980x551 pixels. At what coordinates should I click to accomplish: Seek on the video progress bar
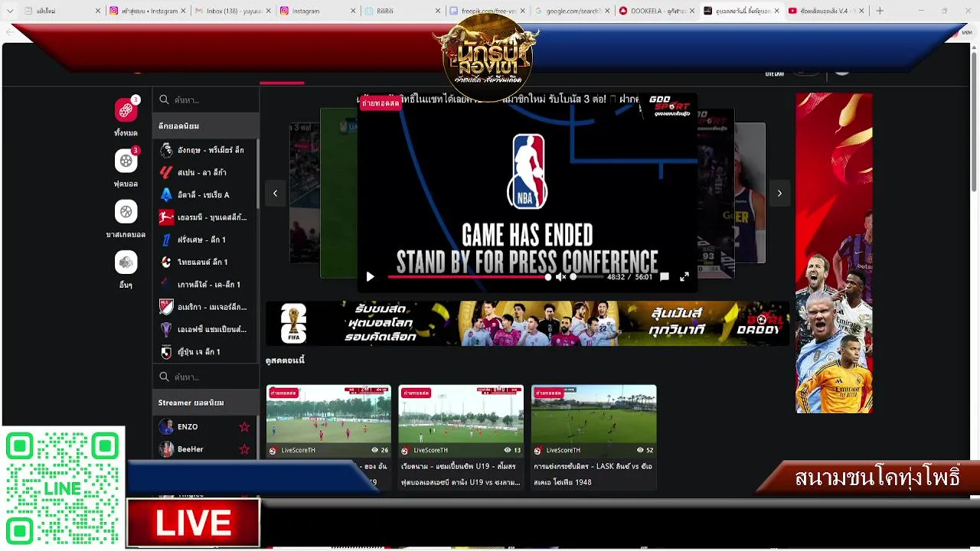469,277
